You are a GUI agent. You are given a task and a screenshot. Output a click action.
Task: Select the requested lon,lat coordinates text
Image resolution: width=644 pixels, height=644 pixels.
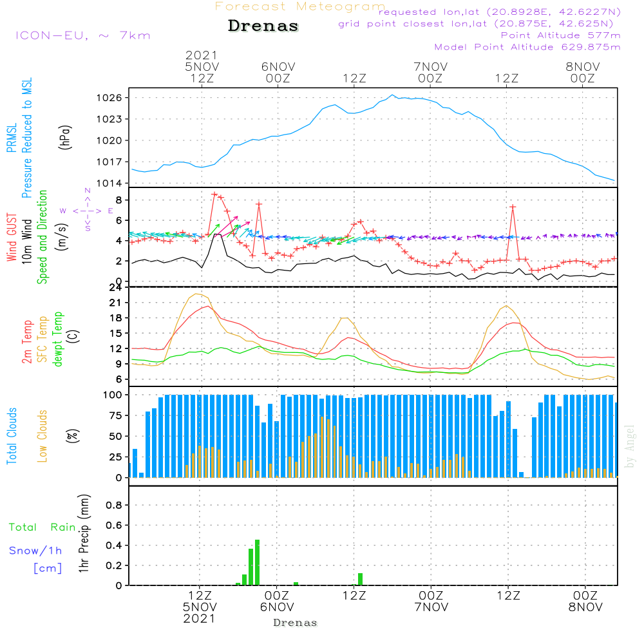[x=500, y=12]
